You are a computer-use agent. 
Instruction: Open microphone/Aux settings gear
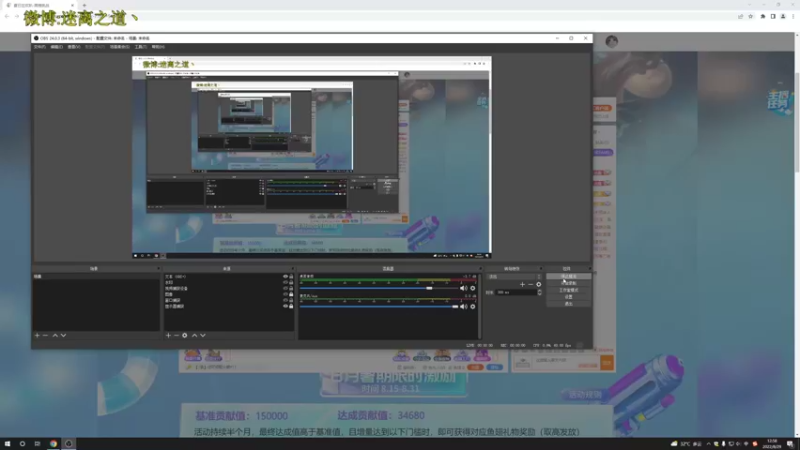point(473,307)
